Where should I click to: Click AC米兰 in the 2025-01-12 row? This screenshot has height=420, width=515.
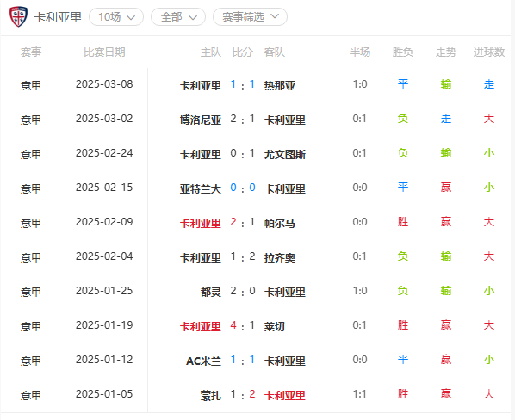203,361
